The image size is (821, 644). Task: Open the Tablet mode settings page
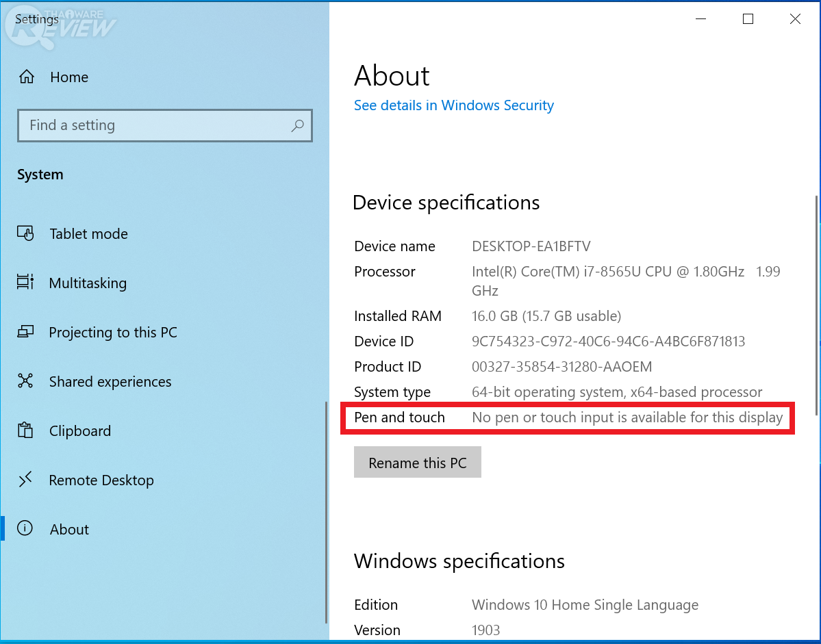point(88,234)
